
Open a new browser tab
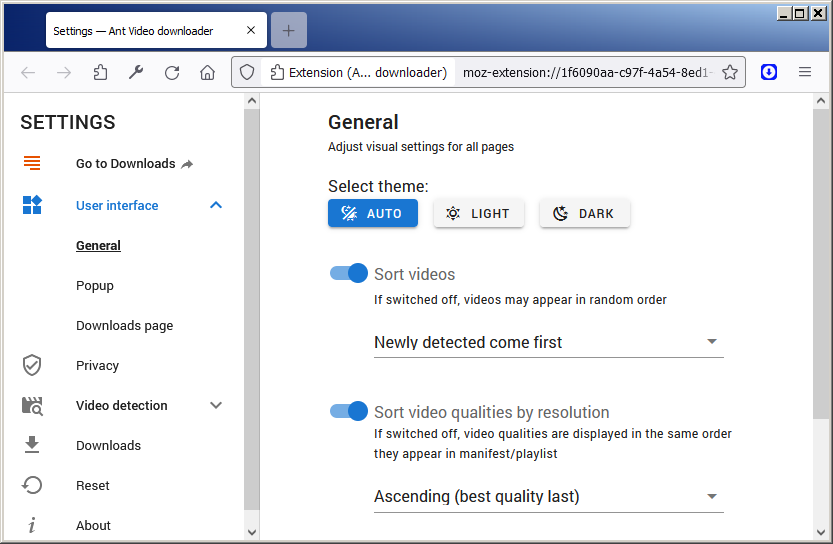point(288,30)
